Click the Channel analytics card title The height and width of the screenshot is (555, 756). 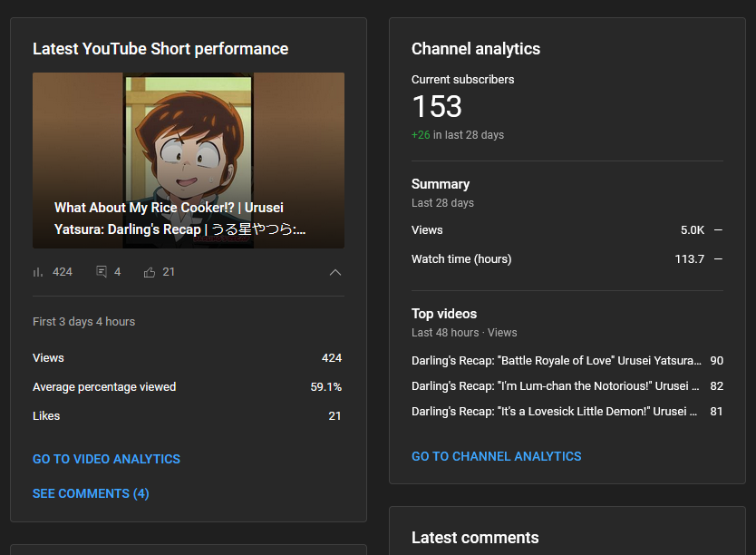point(476,49)
